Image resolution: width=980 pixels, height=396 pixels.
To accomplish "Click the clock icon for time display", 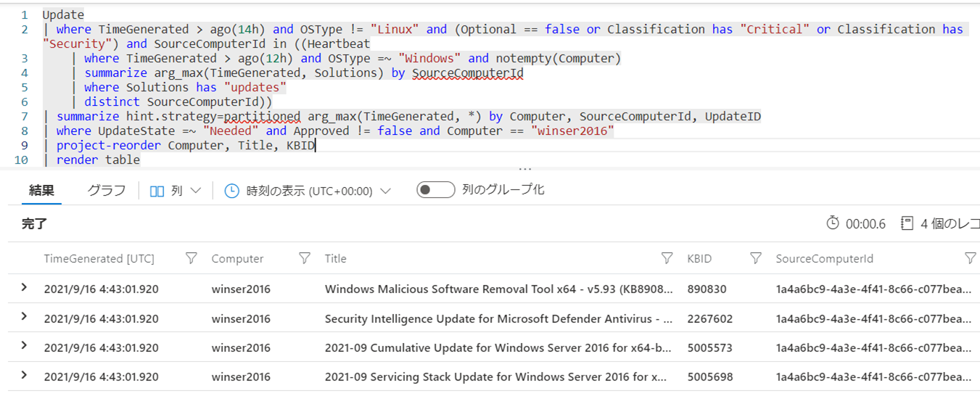I will click(231, 191).
